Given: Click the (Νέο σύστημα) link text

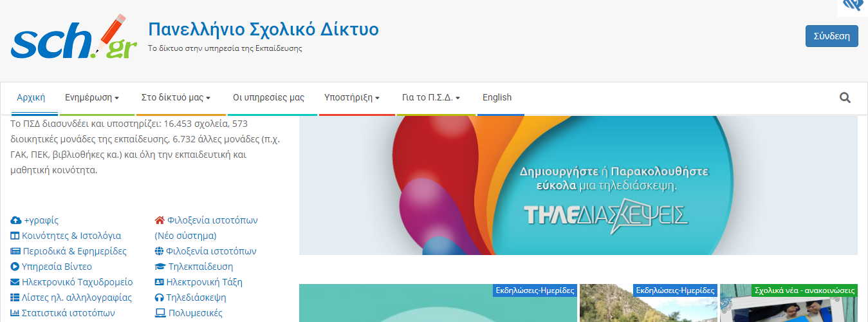Looking at the screenshot, I should coord(185,236).
